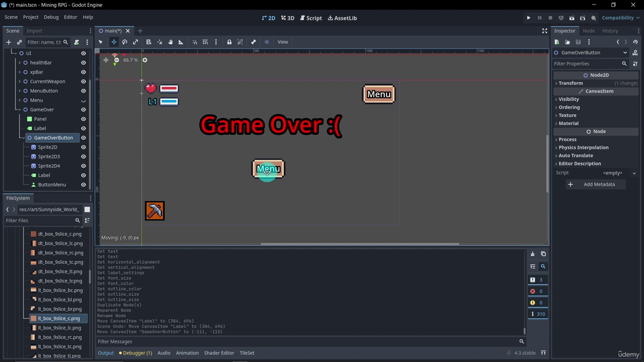Viewport: 644px width, 362px height.
Task: Open the View menu in canvas toolbar
Action: coord(283,42)
